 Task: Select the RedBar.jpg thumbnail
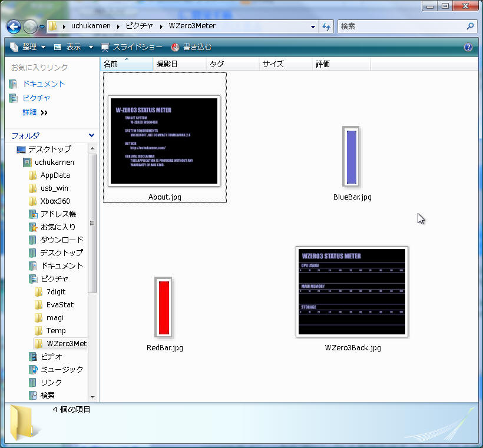pos(164,307)
